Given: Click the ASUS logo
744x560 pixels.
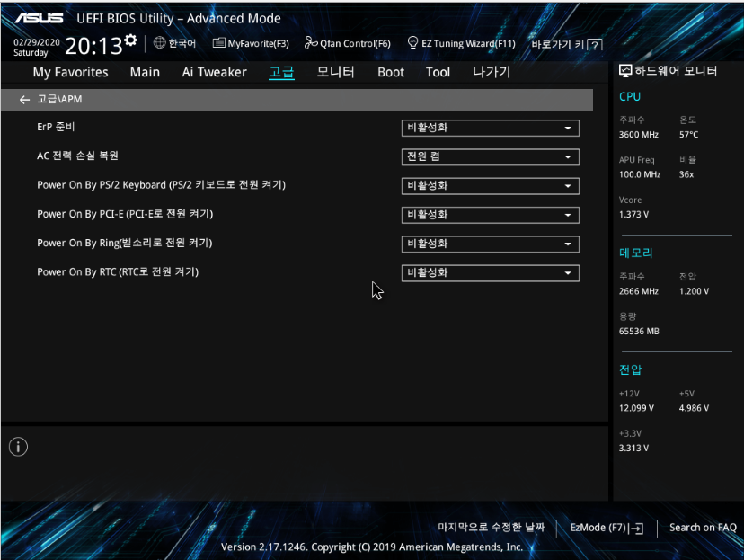Looking at the screenshot, I should point(39,18).
